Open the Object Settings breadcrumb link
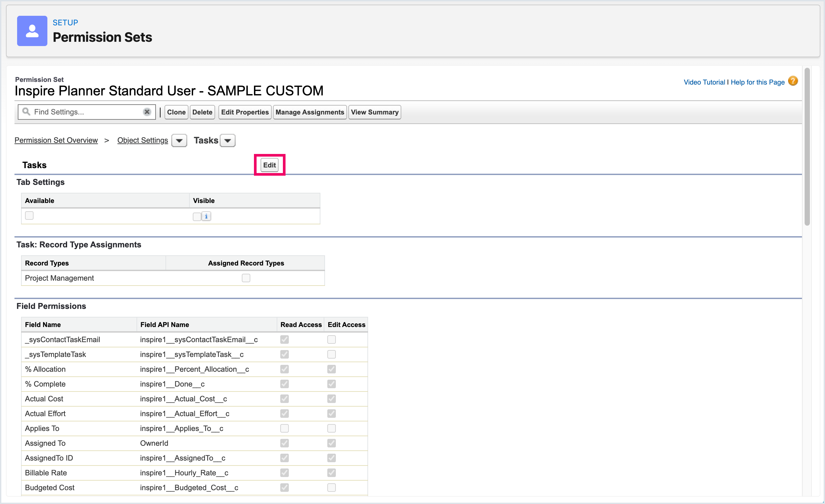This screenshot has width=825, height=504. pos(143,140)
